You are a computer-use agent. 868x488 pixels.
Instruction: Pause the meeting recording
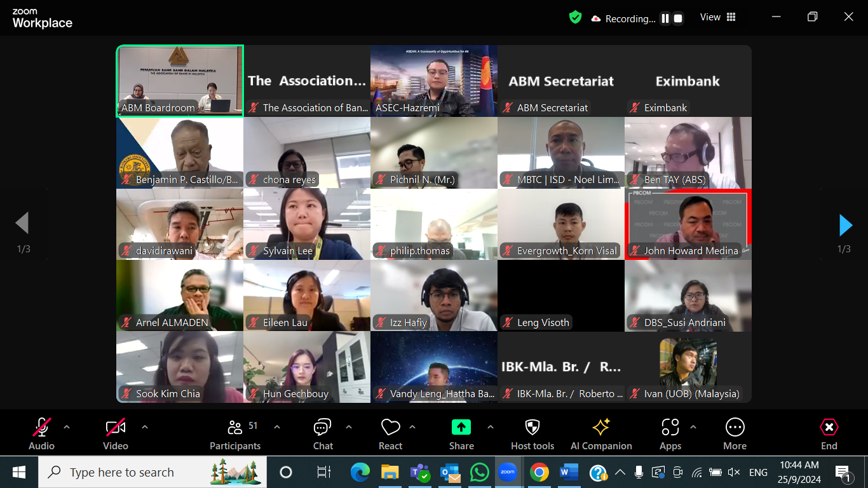click(x=665, y=18)
